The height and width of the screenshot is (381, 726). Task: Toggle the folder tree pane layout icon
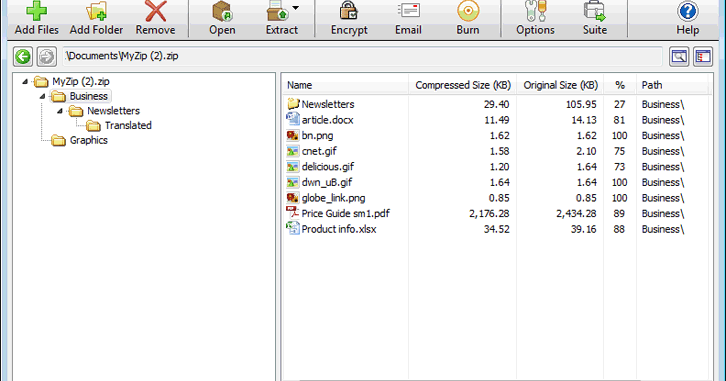click(x=702, y=56)
